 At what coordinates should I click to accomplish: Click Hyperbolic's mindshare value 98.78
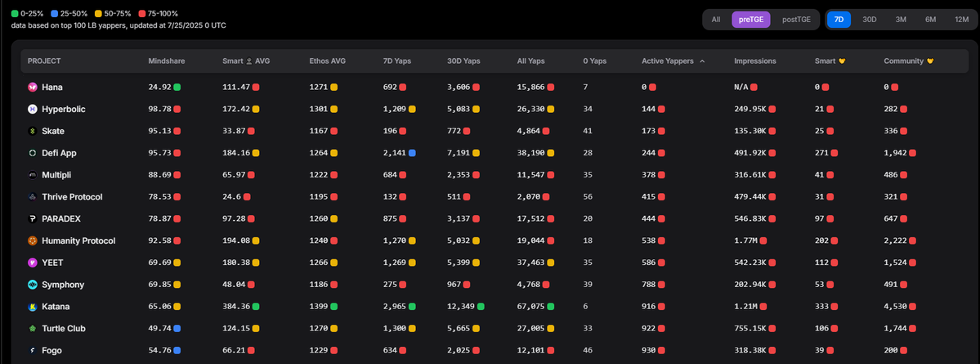[x=159, y=110]
